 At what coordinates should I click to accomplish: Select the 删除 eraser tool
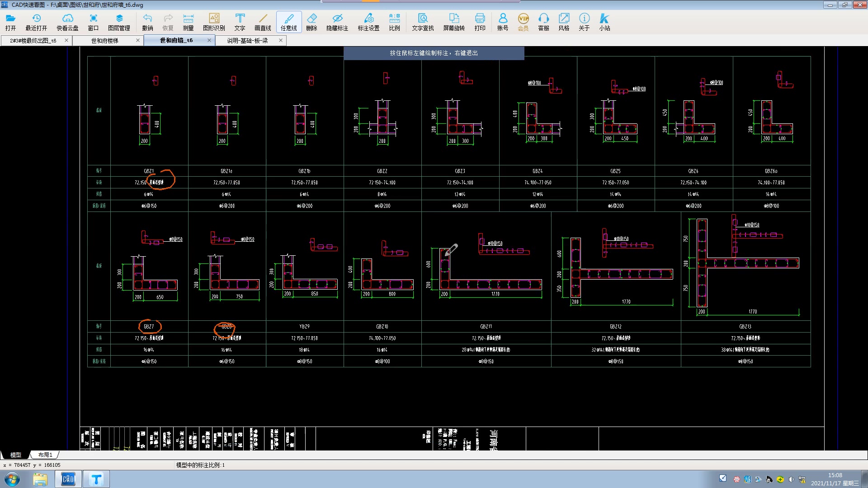311,22
